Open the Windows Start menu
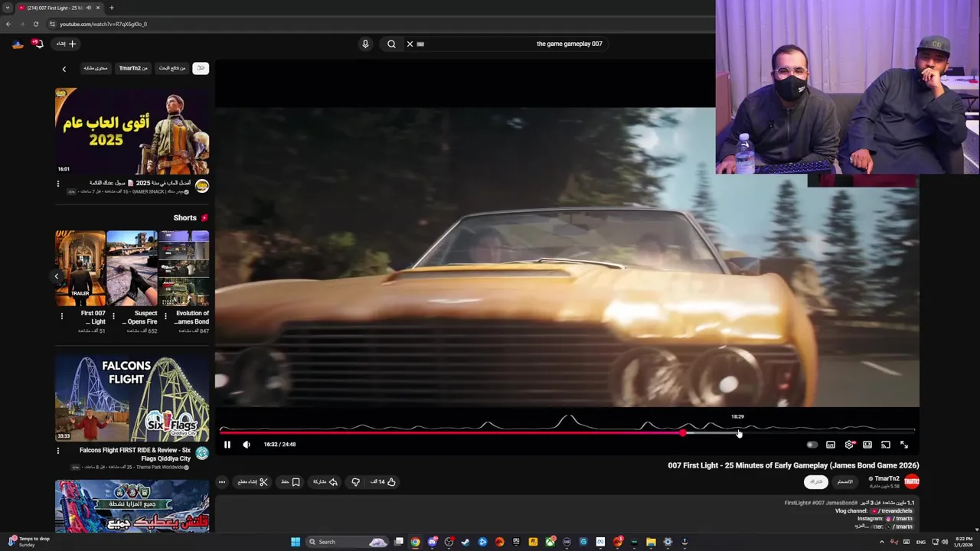 [296, 542]
